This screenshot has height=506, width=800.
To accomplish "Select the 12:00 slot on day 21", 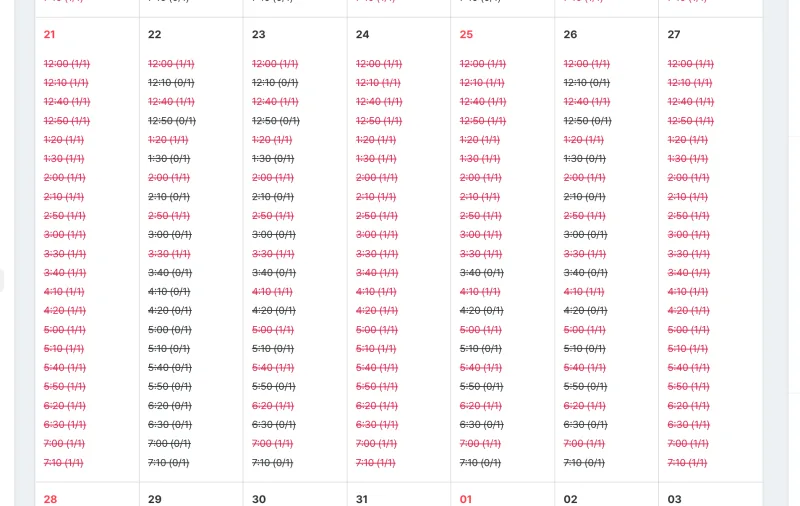I will [x=67, y=64].
